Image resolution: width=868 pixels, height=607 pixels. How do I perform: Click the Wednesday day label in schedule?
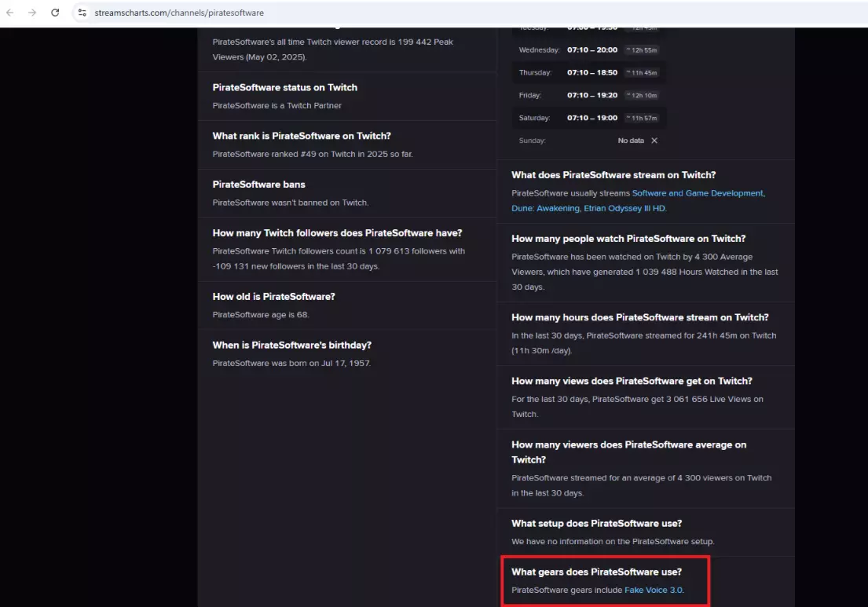539,49
